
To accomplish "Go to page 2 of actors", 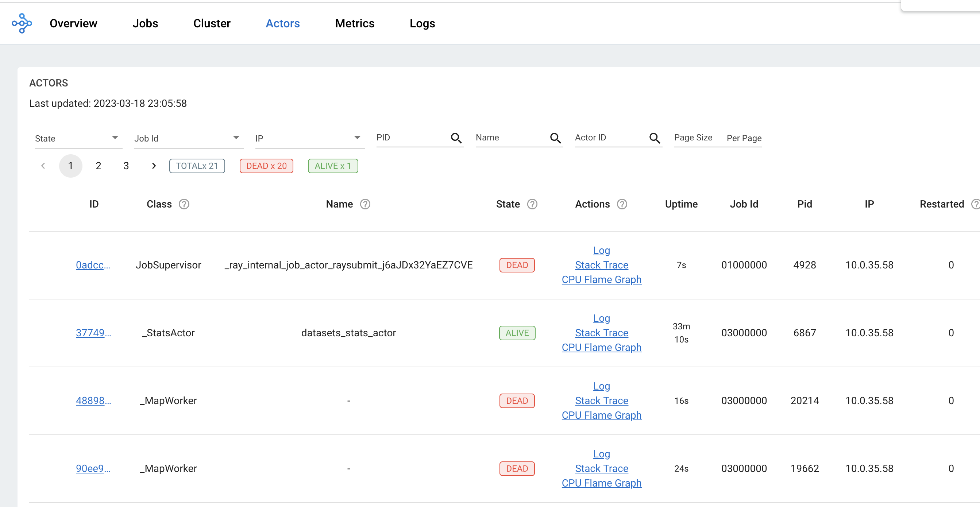I will (x=98, y=166).
